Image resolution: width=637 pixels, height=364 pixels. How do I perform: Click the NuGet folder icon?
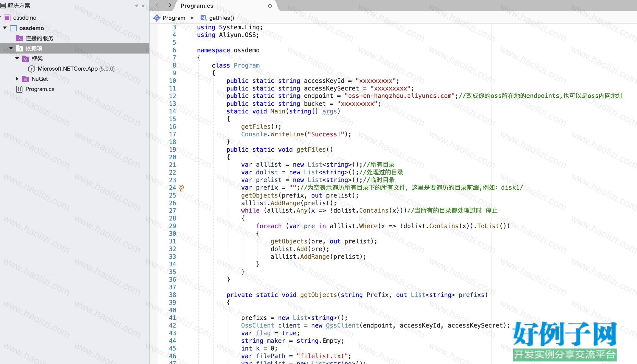click(26, 79)
